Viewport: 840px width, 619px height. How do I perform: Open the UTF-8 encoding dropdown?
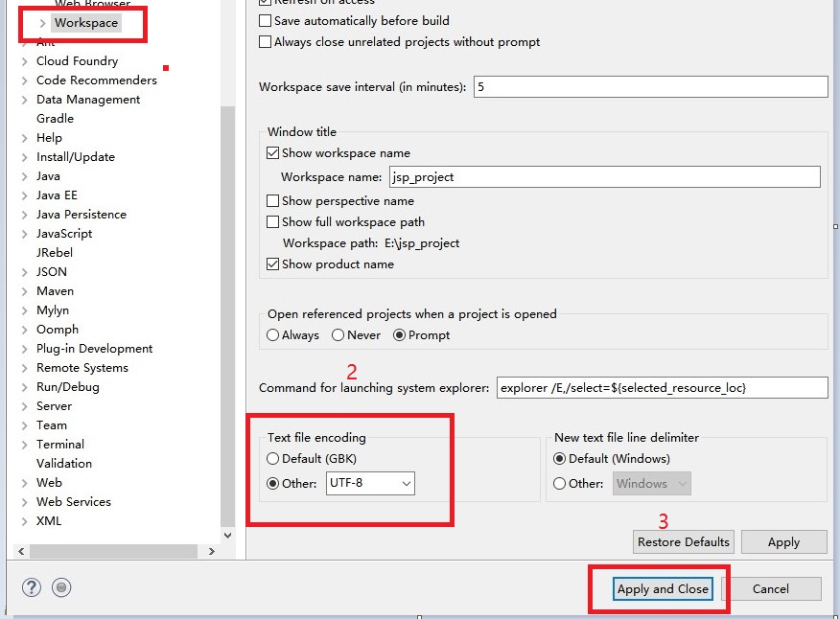point(370,484)
